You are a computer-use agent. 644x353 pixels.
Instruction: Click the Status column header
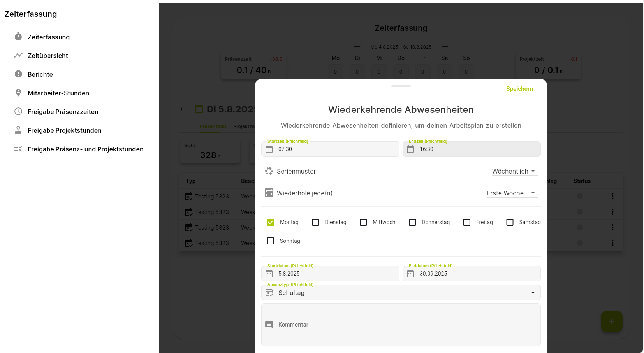point(582,181)
